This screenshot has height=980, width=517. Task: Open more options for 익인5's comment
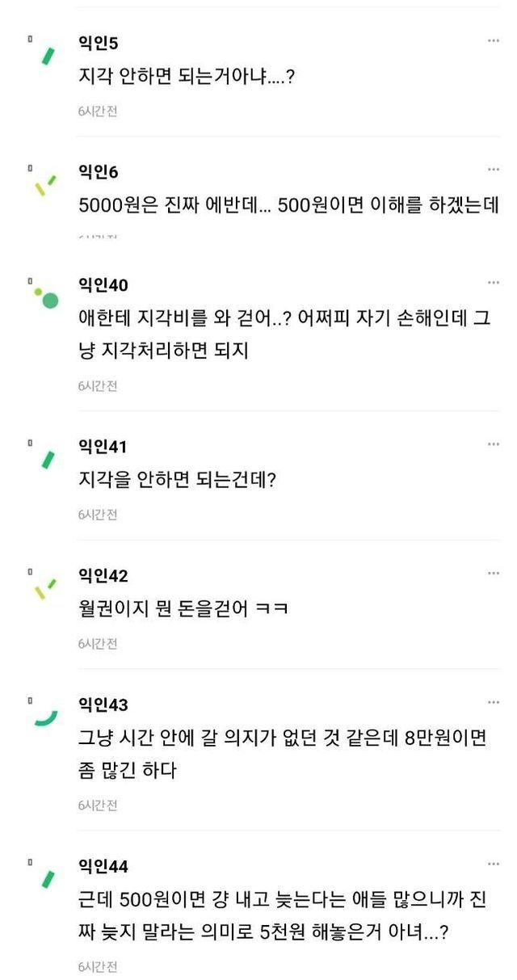[493, 40]
